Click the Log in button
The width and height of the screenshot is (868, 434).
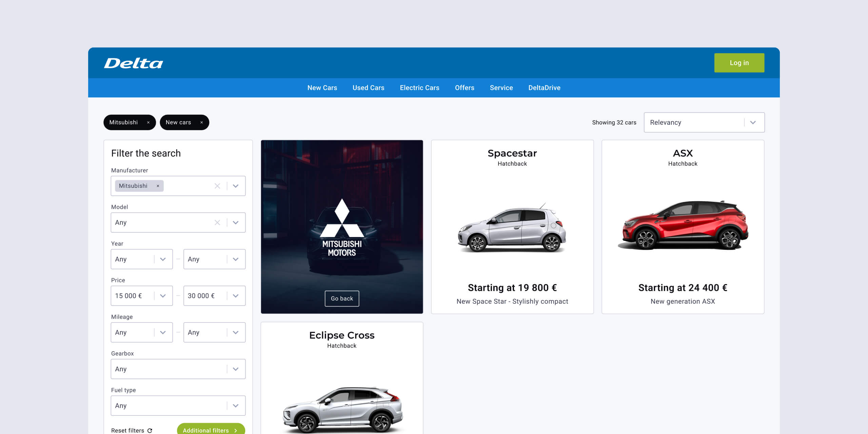pos(739,63)
